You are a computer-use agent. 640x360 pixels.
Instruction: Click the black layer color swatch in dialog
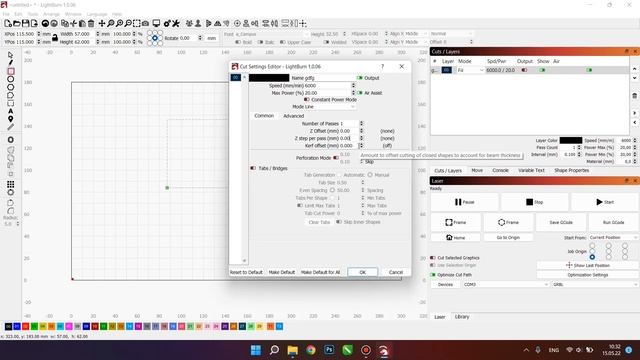tap(269, 78)
